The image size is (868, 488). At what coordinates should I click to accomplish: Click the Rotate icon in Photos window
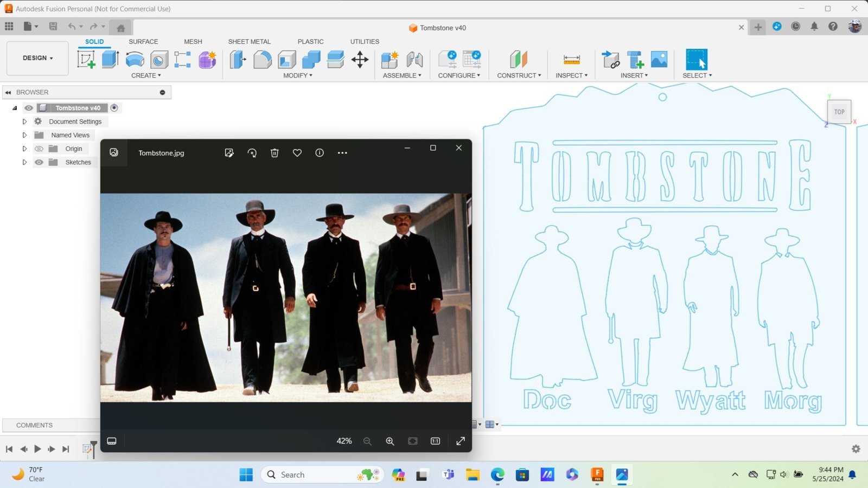[x=252, y=153]
